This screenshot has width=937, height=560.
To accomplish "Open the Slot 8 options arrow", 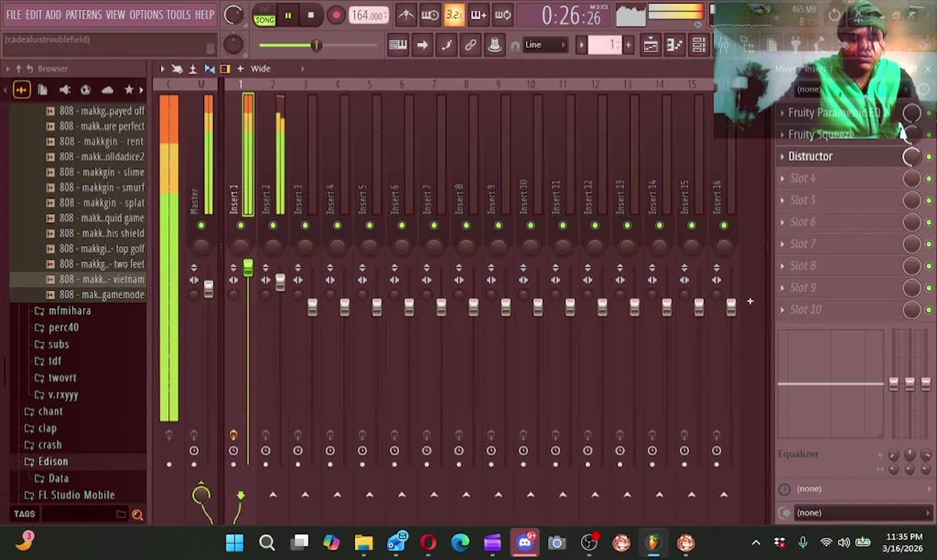I will pyautogui.click(x=782, y=266).
